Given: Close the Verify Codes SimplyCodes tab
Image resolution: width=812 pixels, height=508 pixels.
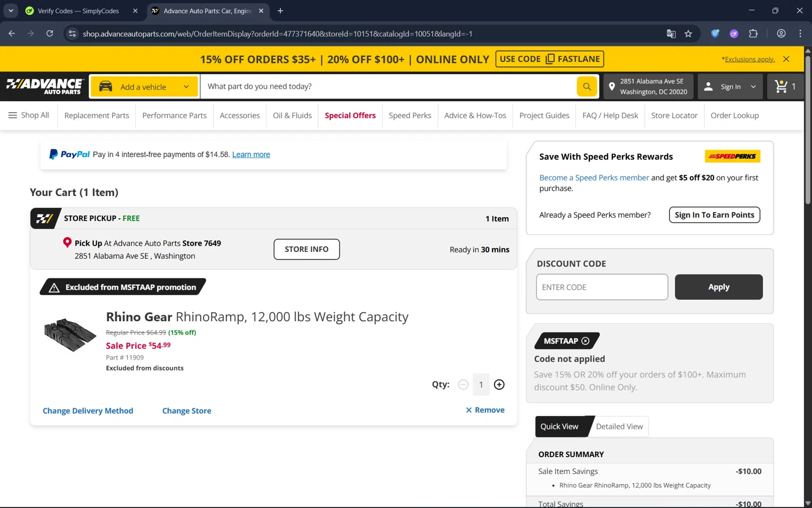Looking at the screenshot, I should coord(135,11).
